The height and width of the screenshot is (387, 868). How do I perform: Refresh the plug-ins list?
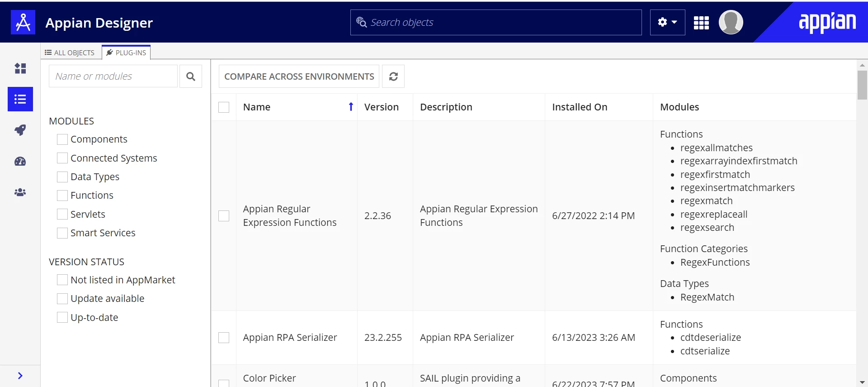[x=393, y=76]
